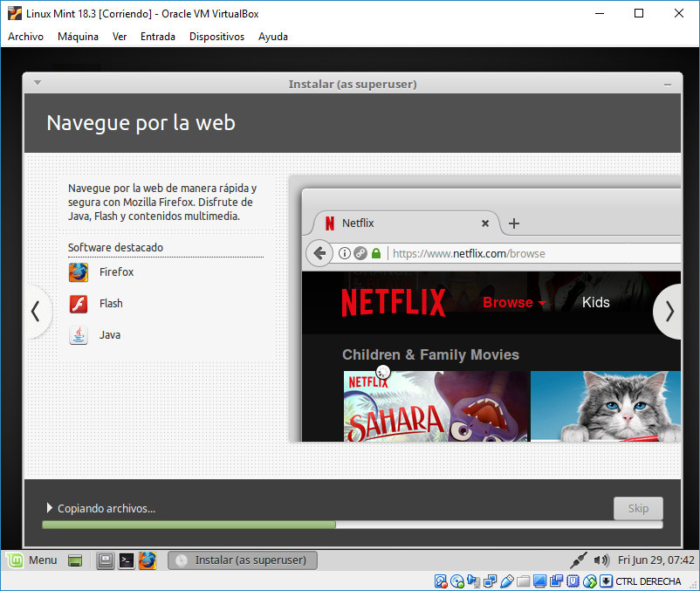Open the Máquina menu
700x591 pixels.
78,37
